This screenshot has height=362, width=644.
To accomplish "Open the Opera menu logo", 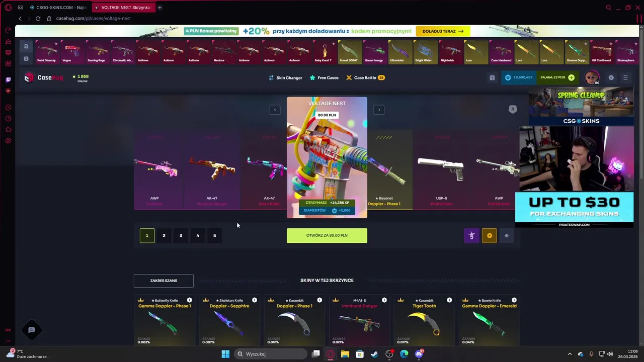I will pos(8,8).
